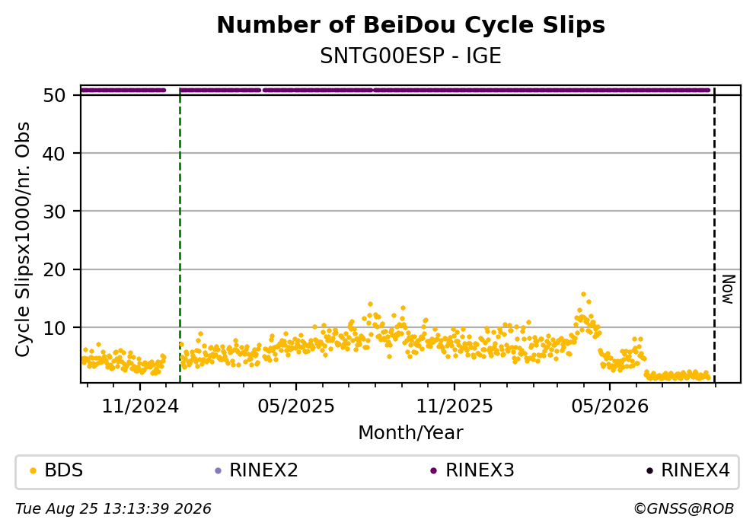Viewport: 756px width, 532px height.
Task: Click the SNTG00ESP - IGE subtitle
Action: [411, 56]
